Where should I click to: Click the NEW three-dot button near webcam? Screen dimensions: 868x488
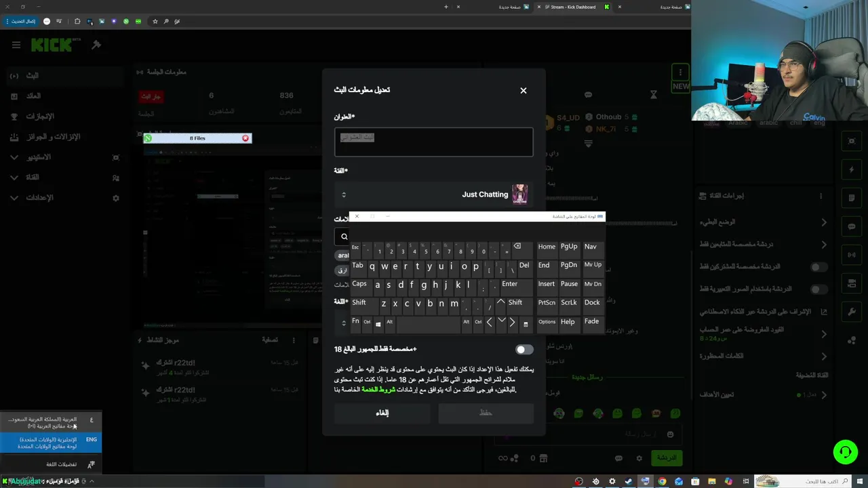pos(680,72)
